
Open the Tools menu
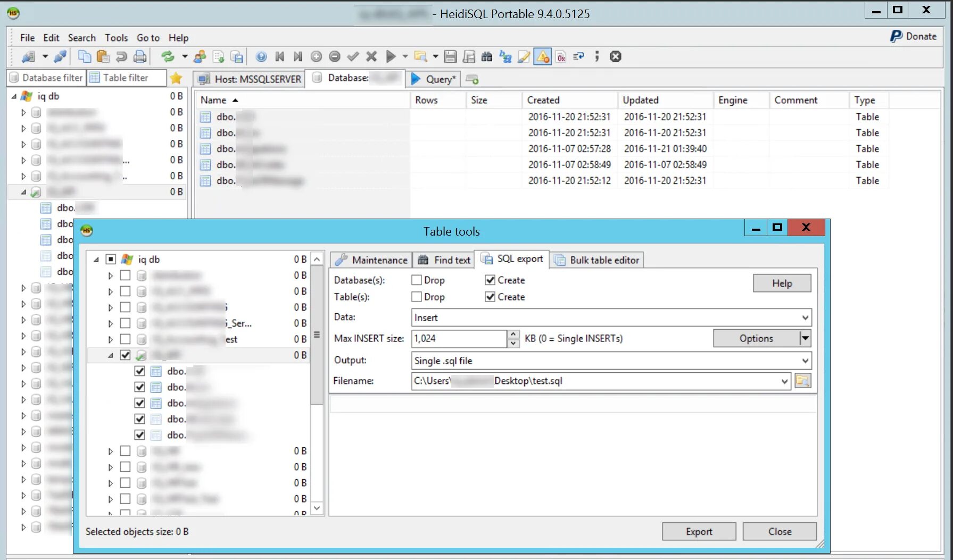pyautogui.click(x=116, y=38)
